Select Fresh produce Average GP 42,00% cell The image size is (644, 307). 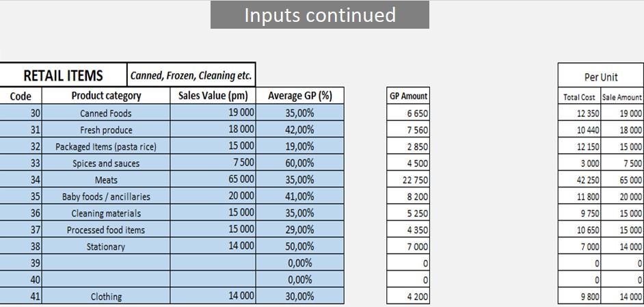pos(300,129)
